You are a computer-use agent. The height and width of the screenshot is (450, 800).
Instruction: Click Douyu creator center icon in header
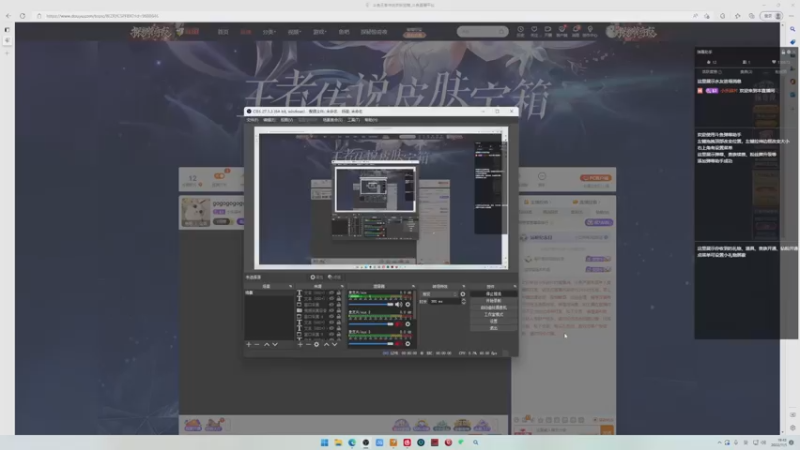pos(590,30)
